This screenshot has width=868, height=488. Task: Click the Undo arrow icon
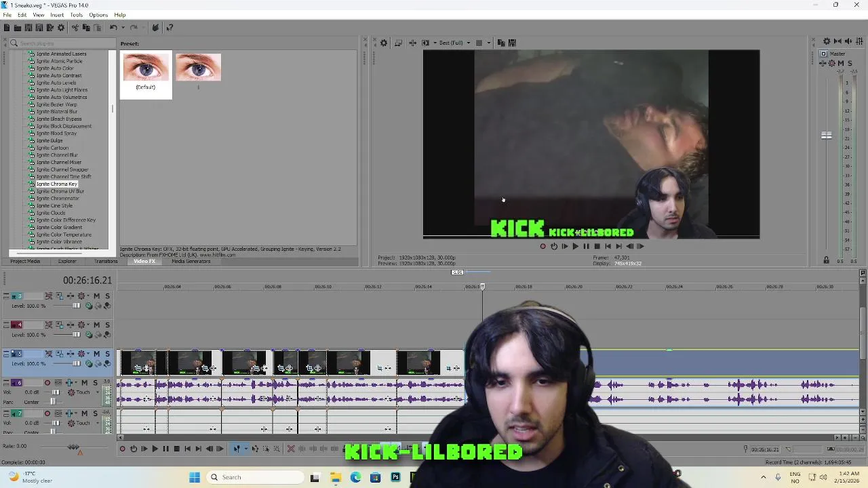point(113,28)
